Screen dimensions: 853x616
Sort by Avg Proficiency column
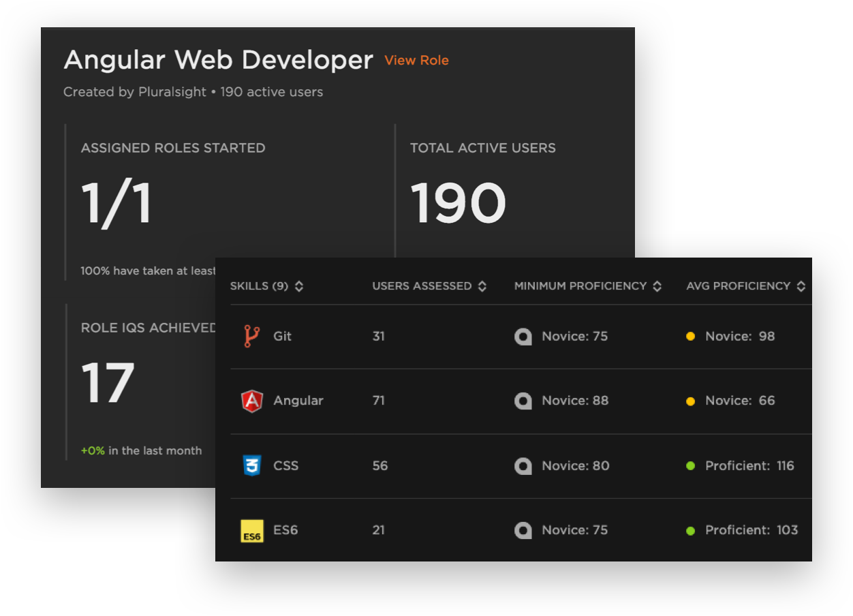tap(746, 286)
